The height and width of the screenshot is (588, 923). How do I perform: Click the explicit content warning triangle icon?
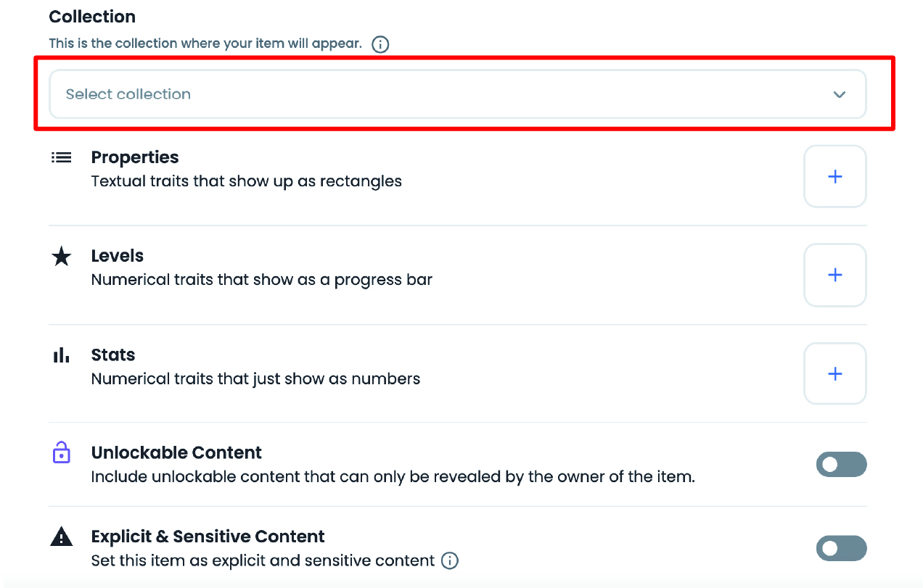(x=62, y=537)
